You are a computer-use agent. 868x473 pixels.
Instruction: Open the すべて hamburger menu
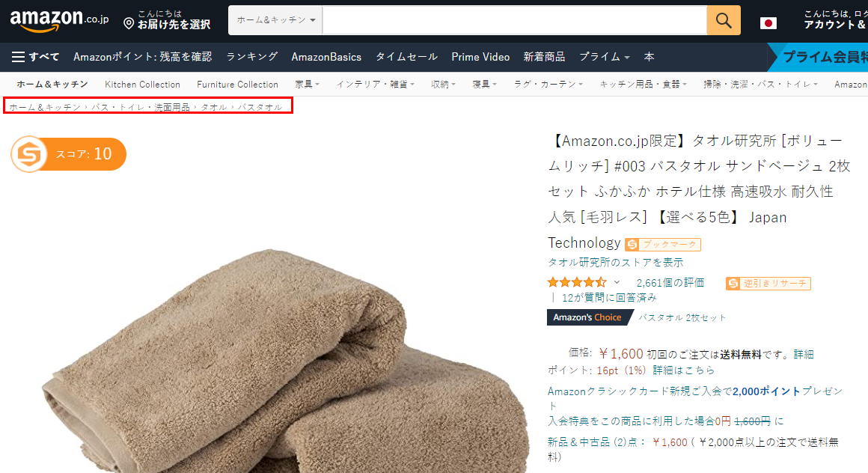pyautogui.click(x=35, y=56)
